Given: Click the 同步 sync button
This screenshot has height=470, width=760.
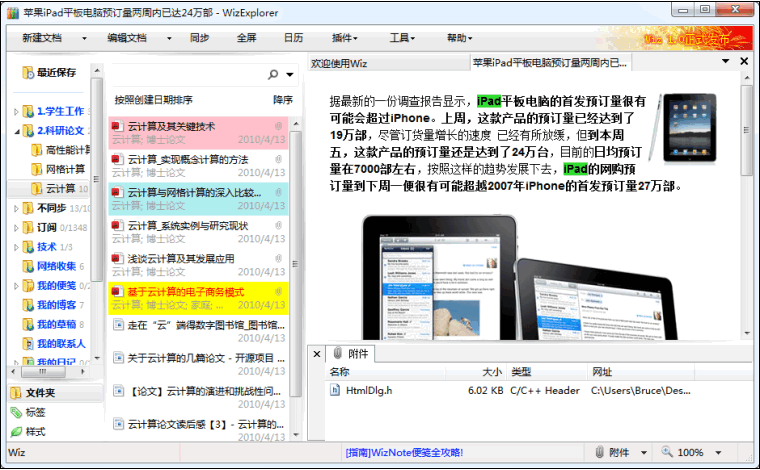Looking at the screenshot, I should point(200,38).
